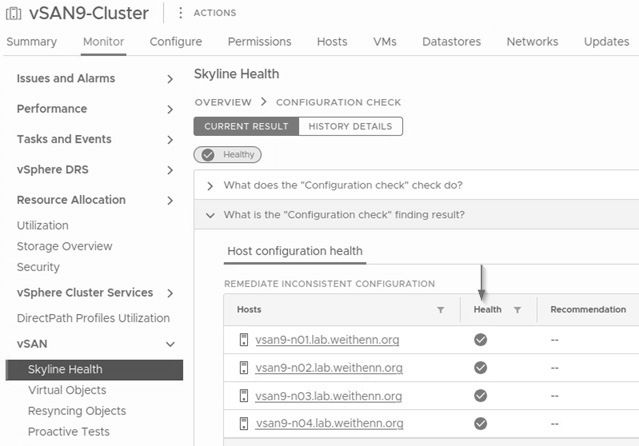Open host vsan9-n03.lab.weithenn.org link

(328, 396)
